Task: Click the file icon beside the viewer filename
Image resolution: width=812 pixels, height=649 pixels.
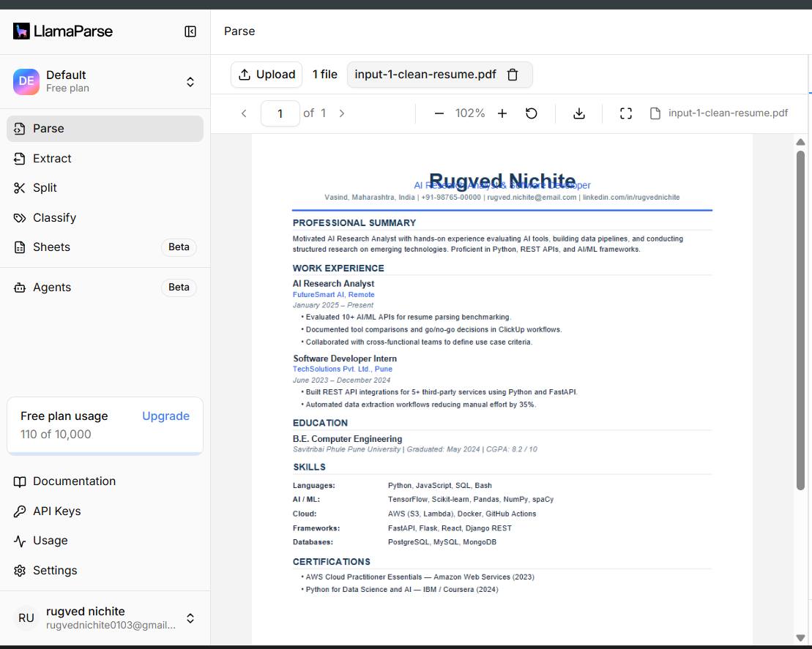Action: tap(655, 113)
